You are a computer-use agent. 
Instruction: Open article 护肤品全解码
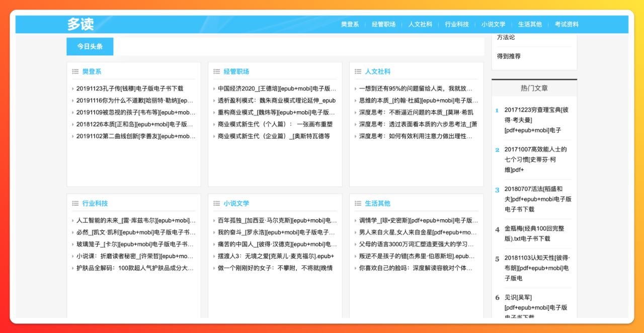click(x=135, y=268)
